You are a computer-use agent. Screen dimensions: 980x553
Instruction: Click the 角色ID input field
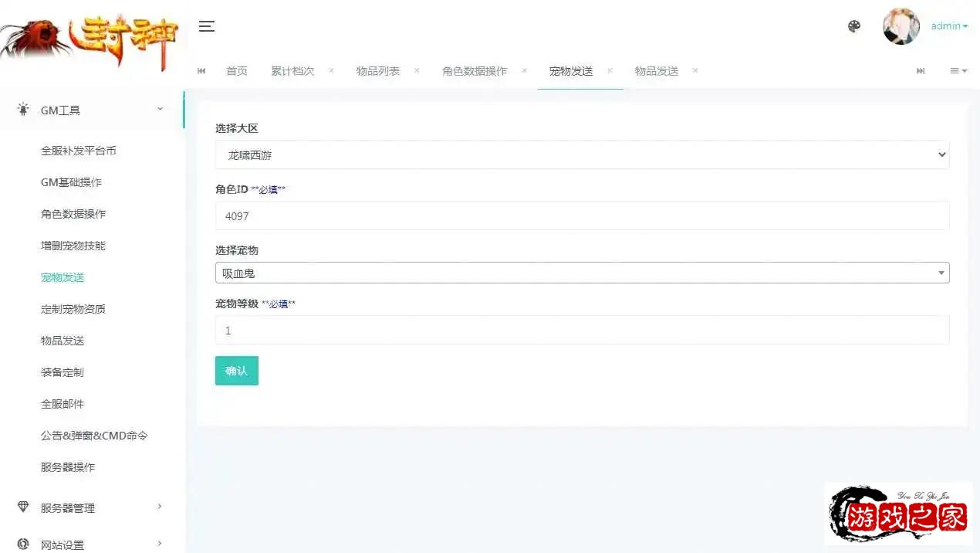tap(582, 216)
